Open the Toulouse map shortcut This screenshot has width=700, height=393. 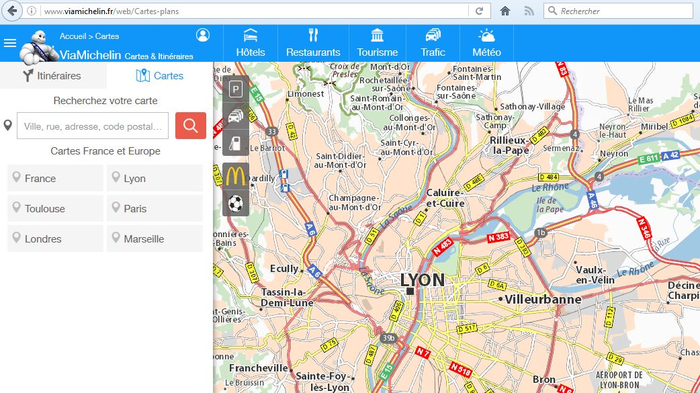pyautogui.click(x=55, y=209)
